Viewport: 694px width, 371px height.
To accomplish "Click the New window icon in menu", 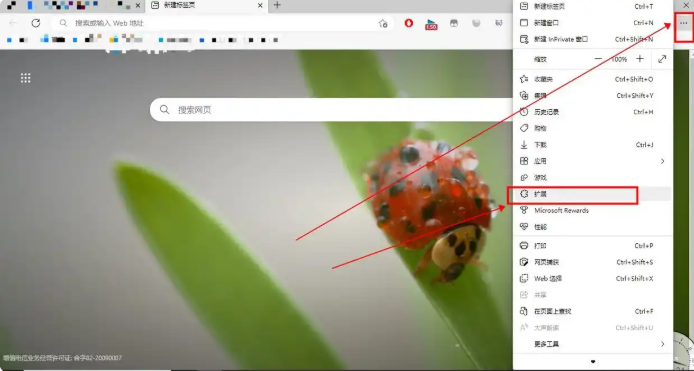I will pyautogui.click(x=524, y=23).
